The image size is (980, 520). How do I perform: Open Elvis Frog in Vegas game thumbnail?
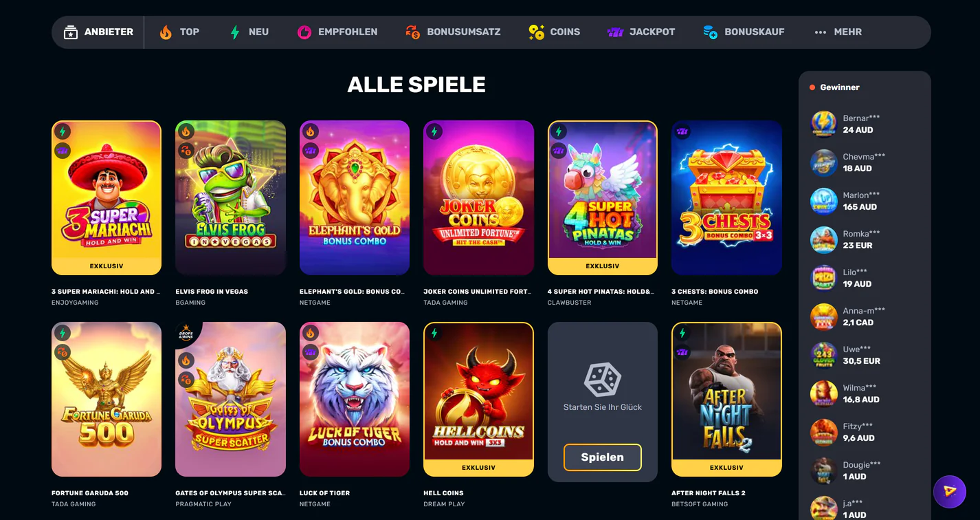click(231, 198)
